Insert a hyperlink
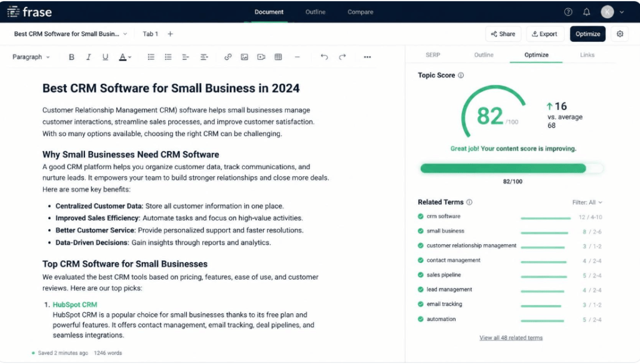This screenshot has height=364, width=640. point(227,57)
